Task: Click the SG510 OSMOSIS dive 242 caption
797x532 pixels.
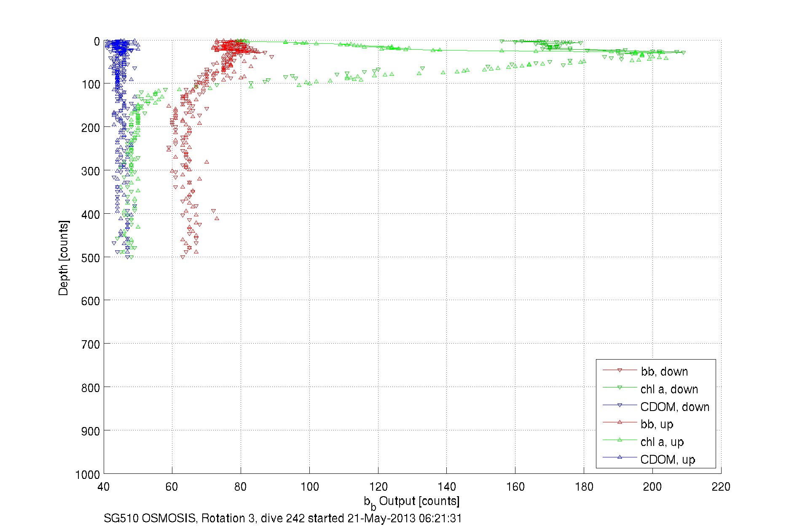Action: click(283, 518)
